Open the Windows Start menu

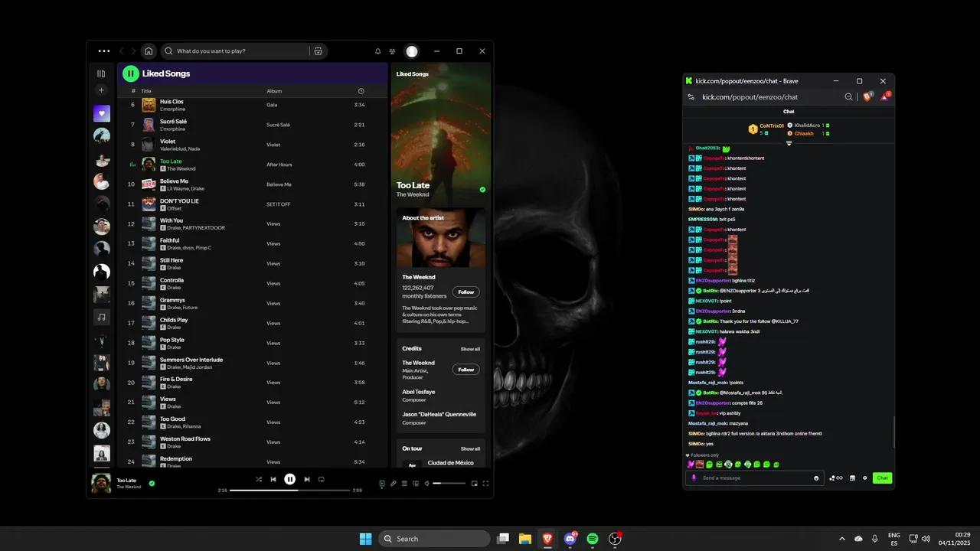pos(365,539)
